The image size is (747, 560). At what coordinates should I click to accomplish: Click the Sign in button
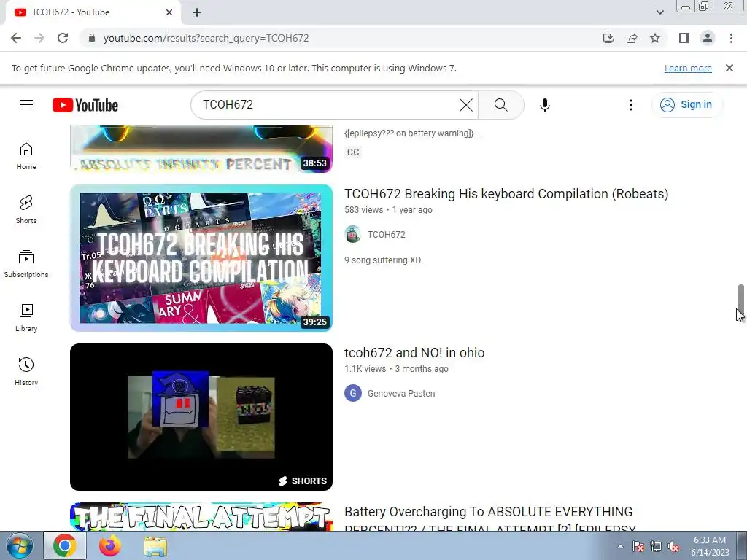point(687,105)
